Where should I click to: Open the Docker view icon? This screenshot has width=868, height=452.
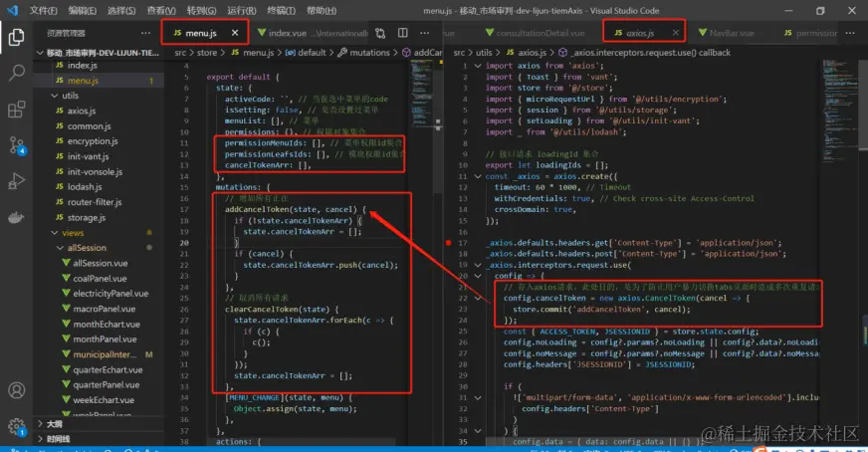pos(16,217)
